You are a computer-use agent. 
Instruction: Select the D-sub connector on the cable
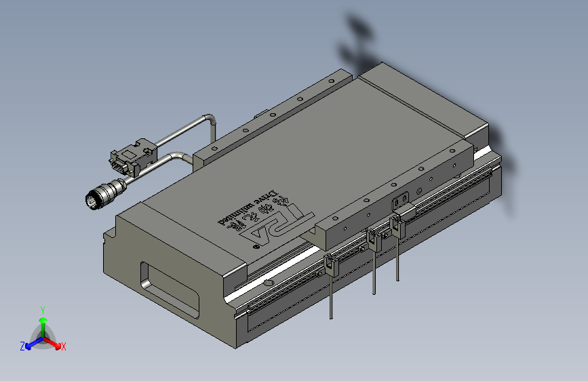click(133, 157)
